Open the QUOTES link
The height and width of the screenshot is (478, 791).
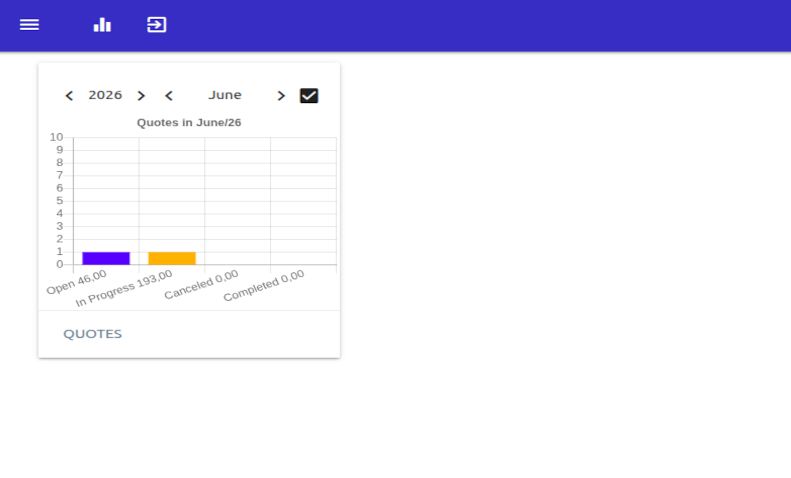pyautogui.click(x=92, y=334)
